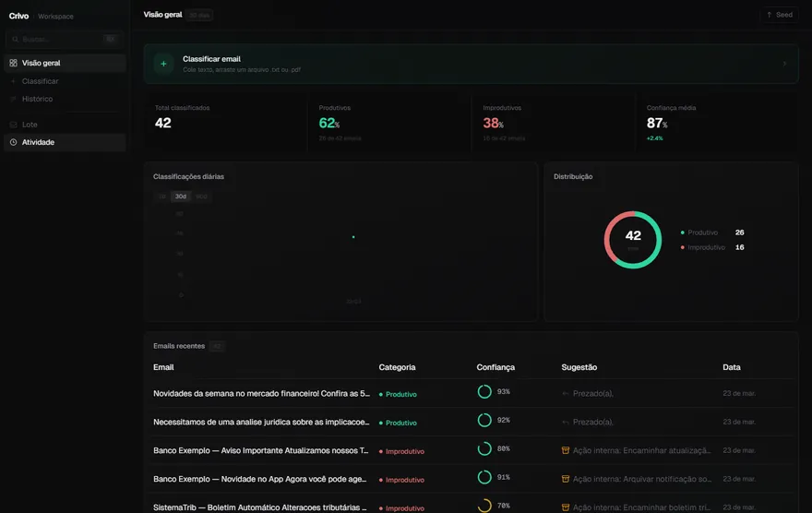
Task: Click Produtivo tag in the Necessitamos row
Action: tap(398, 423)
